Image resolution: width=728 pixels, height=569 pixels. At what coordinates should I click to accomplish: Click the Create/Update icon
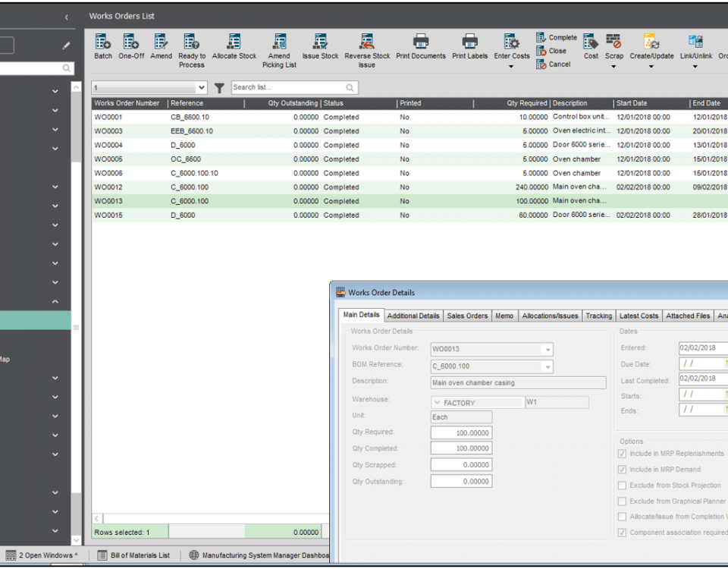651,42
